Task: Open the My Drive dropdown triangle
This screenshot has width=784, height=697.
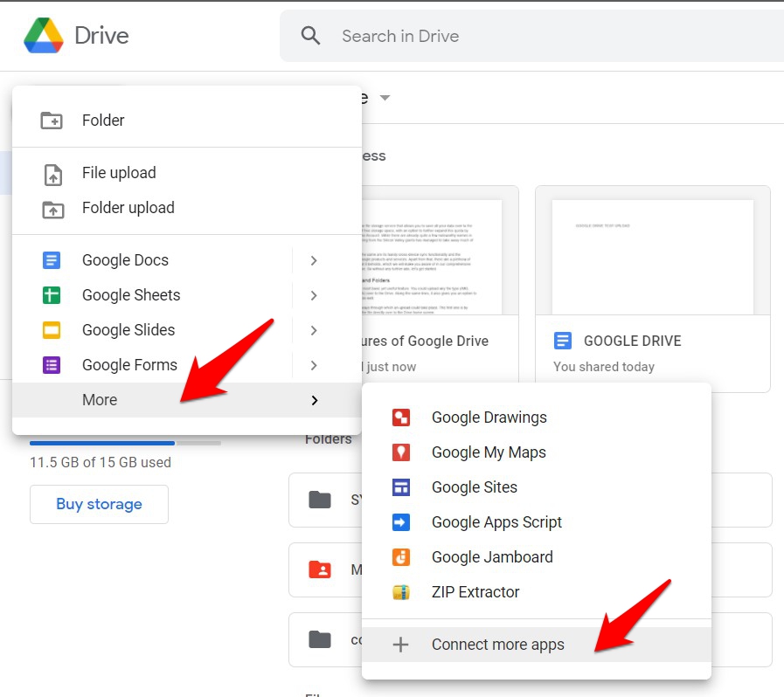Action: 385,98
